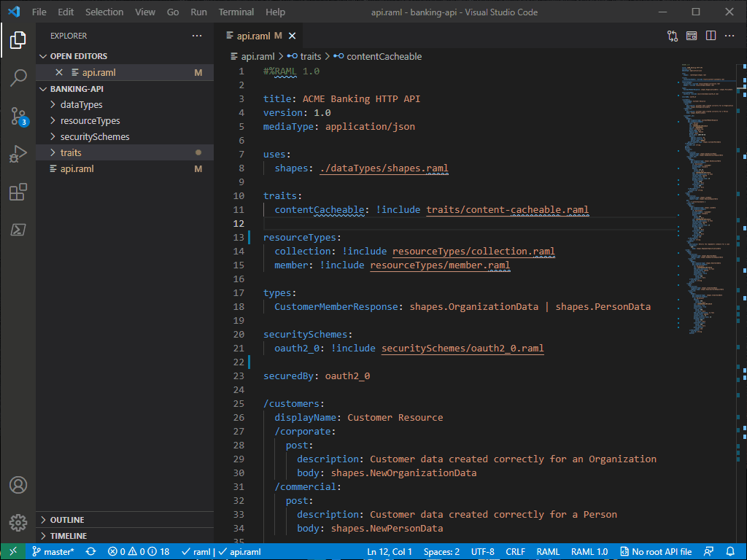Open the Edit menu
The width and height of the screenshot is (747, 560).
click(x=66, y=12)
